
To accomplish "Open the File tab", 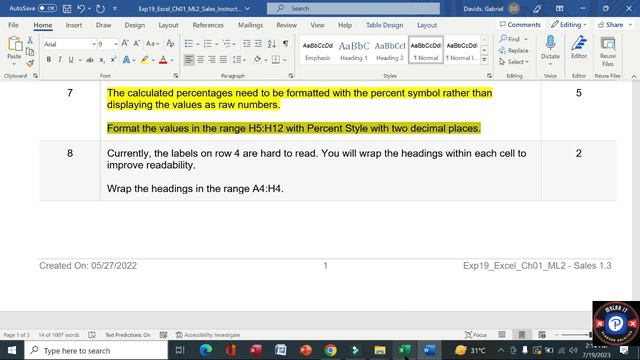I will (13, 25).
